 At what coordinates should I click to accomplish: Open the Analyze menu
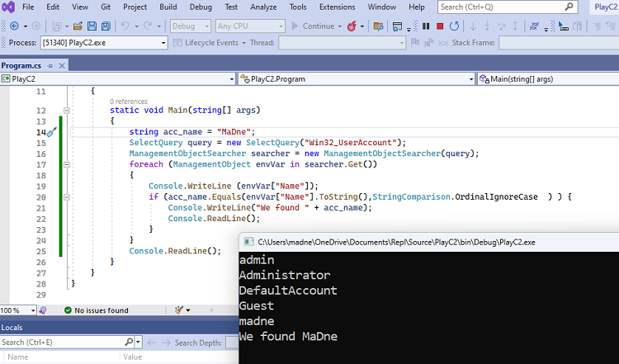(263, 7)
